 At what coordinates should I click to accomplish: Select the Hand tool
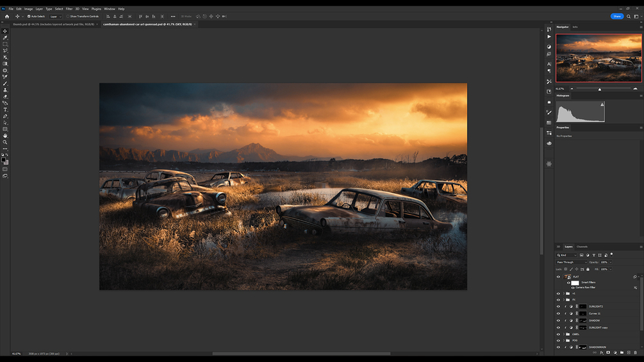tap(5, 135)
